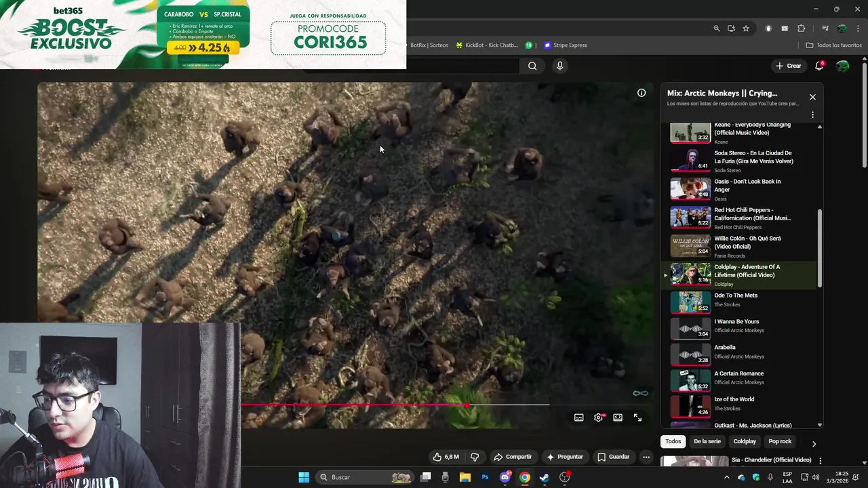Open File Explorer from the taskbar

(465, 477)
